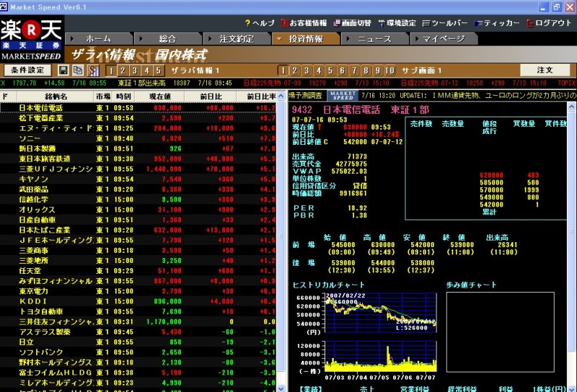The height and width of the screenshot is (392, 577).
Task: Open the 投資情報 tab
Action: [x=305, y=39]
